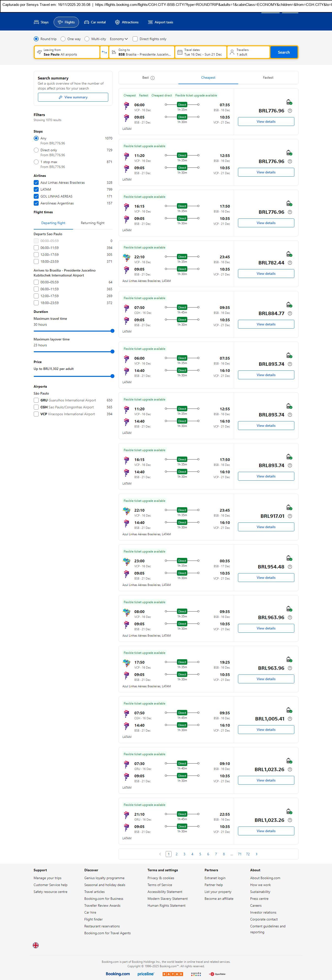The width and height of the screenshot is (332, 980).
Task: Switch to the Fastest results tab
Action: tap(268, 78)
